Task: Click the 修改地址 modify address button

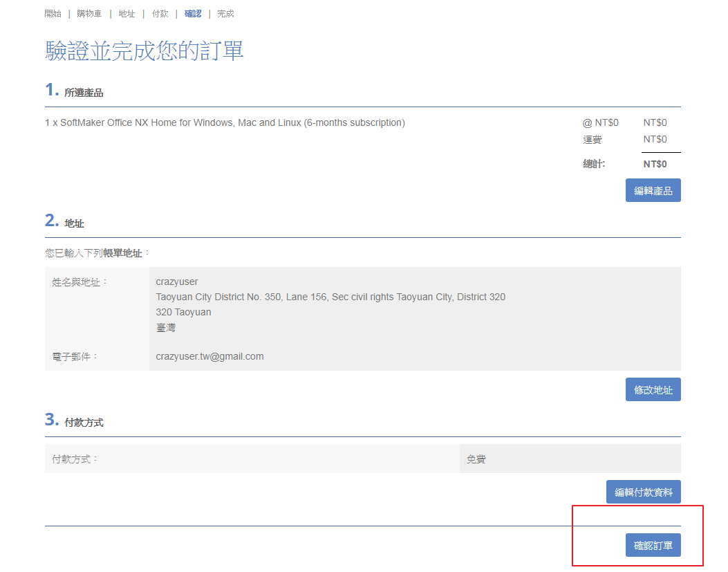Action: pos(653,389)
